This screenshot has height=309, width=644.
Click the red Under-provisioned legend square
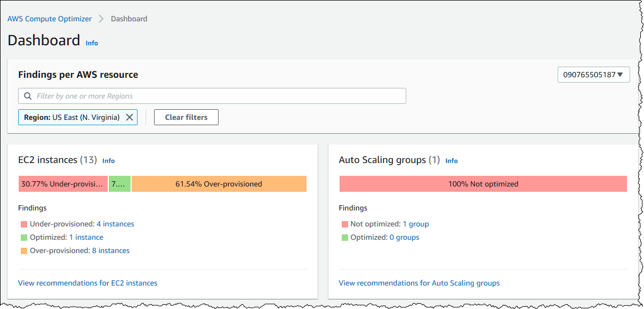pos(23,224)
